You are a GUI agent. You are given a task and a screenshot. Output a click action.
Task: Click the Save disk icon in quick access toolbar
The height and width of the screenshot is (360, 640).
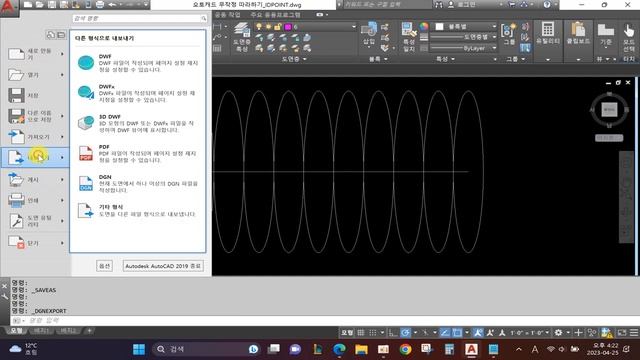coord(52,4)
